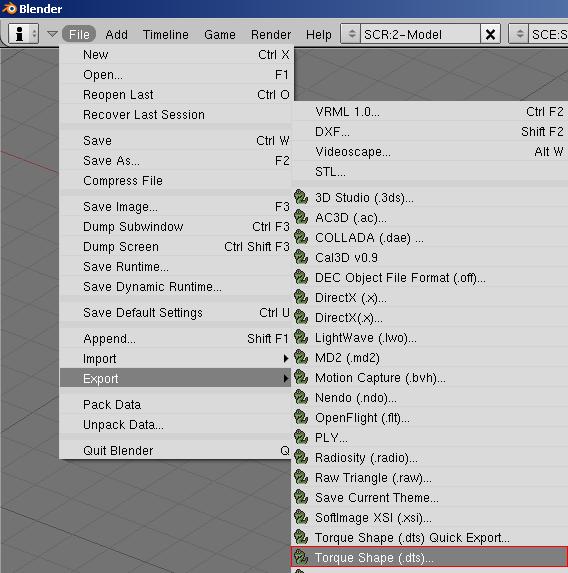Screen dimensions: 568x573
Task: Select Unpack Data... entry
Action: [x=175, y=424]
